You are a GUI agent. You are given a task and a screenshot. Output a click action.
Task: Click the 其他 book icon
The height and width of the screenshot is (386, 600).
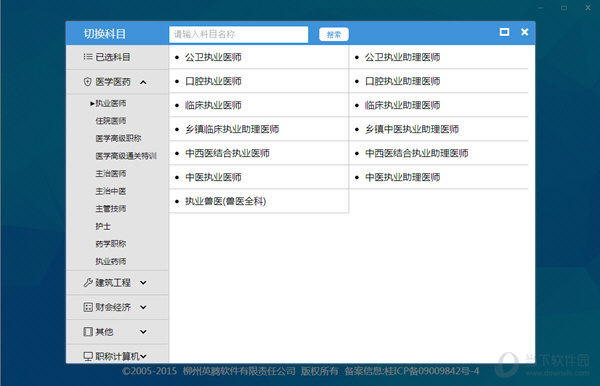(x=88, y=332)
